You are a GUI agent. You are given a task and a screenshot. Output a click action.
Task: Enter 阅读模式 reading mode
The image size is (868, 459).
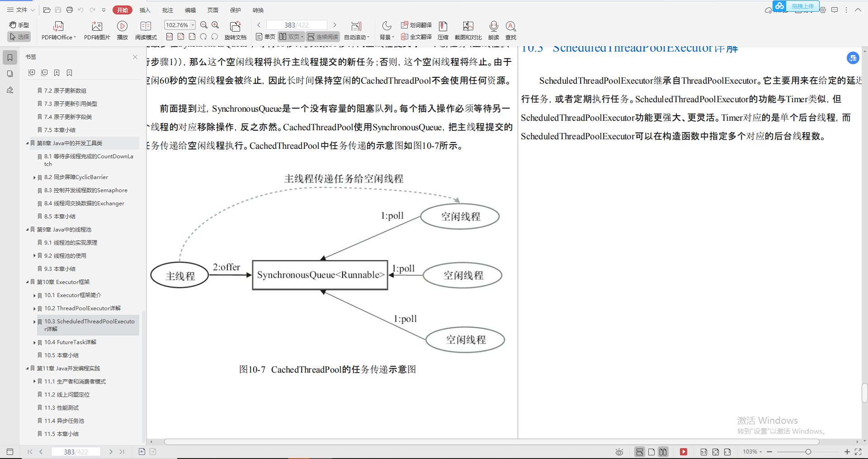146,30
